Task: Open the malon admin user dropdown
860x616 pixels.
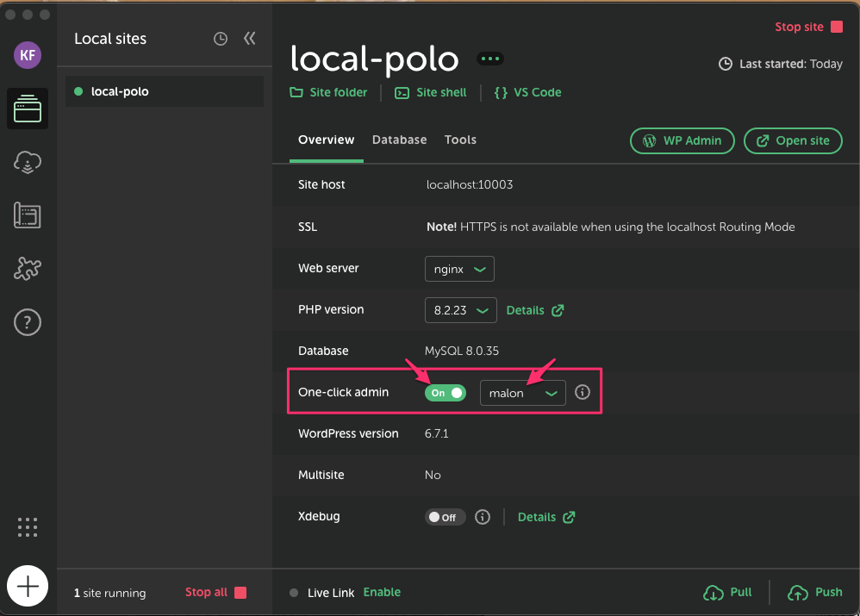Action: pos(522,393)
